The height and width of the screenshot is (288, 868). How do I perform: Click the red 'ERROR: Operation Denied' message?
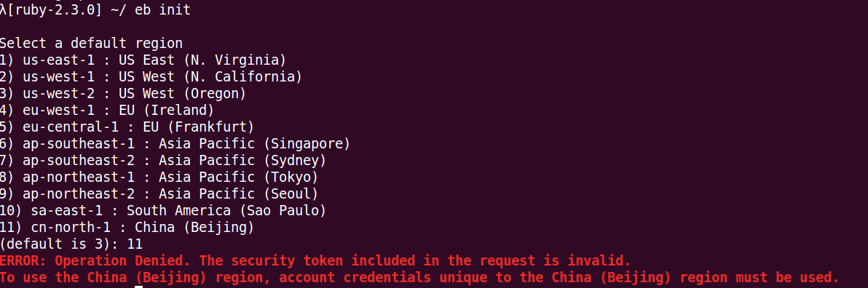(95, 260)
